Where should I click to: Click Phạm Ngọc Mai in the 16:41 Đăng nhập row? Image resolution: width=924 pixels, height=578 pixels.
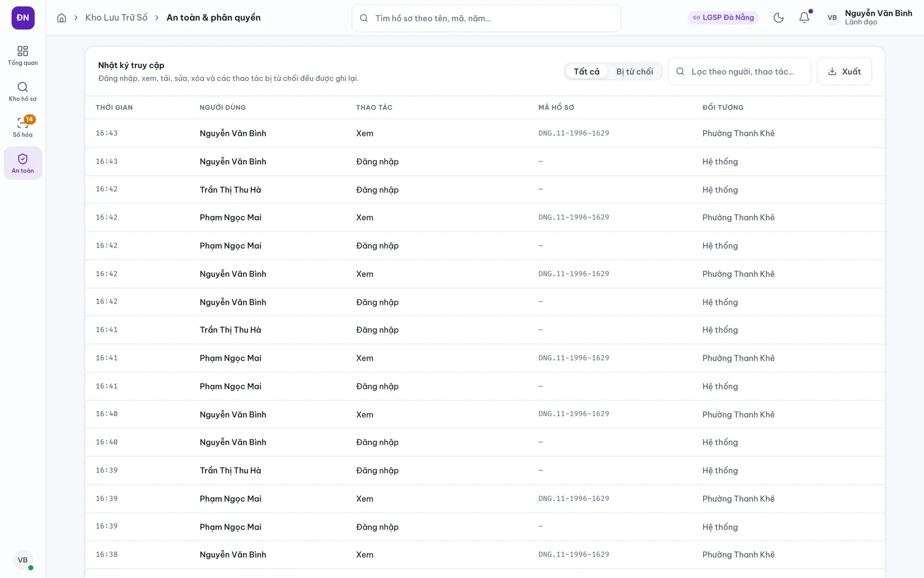pos(230,387)
